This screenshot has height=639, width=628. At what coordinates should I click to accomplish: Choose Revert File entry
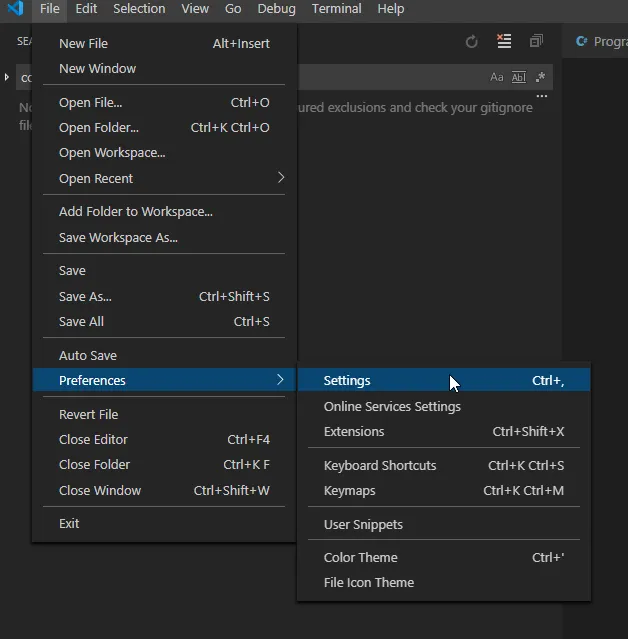pyautogui.click(x=164, y=414)
